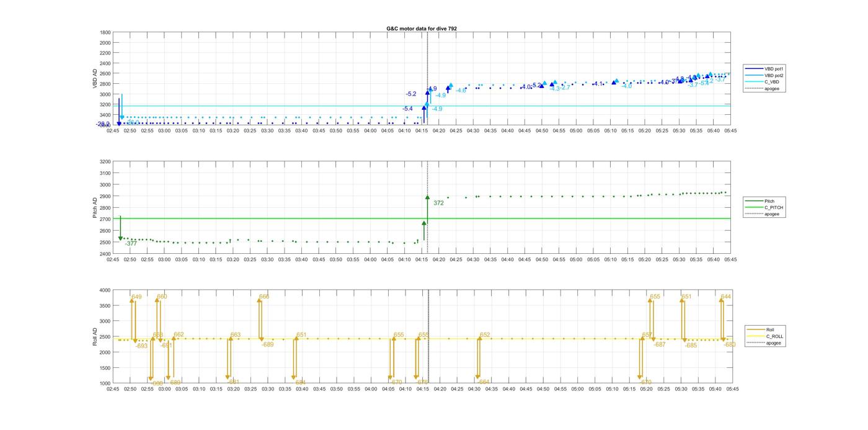Image resolution: width=868 pixels, height=430 pixels.
Task: Click 'apogee' in the Roll chart legend
Action: click(x=774, y=343)
